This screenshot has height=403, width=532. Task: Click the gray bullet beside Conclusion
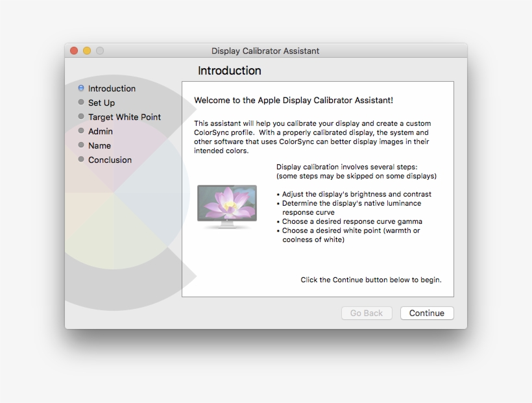[x=81, y=159]
